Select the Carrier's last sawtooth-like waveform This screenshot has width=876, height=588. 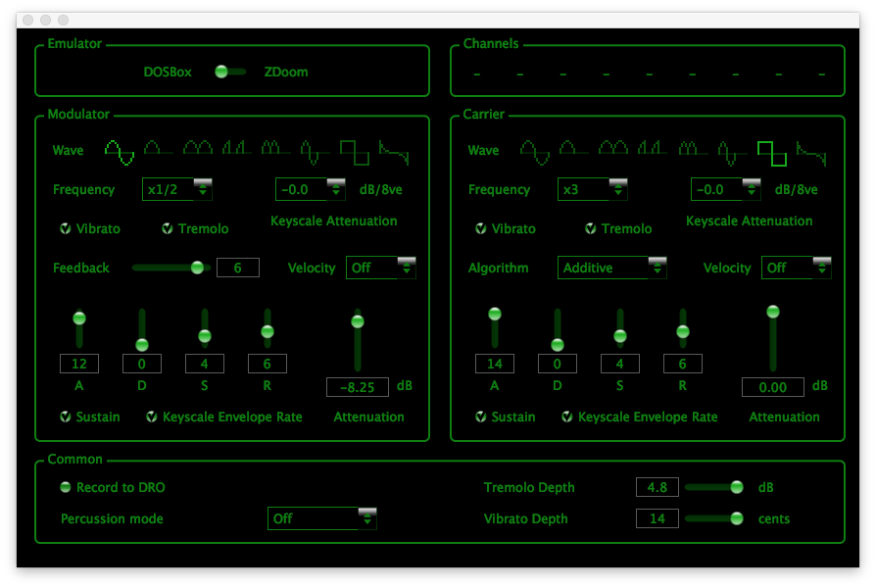click(x=809, y=151)
